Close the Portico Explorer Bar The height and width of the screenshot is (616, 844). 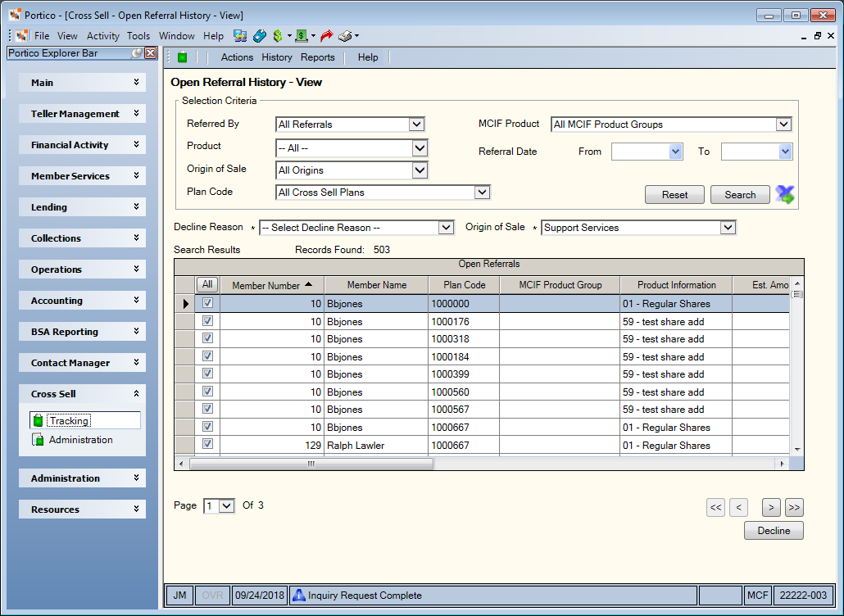pos(151,53)
